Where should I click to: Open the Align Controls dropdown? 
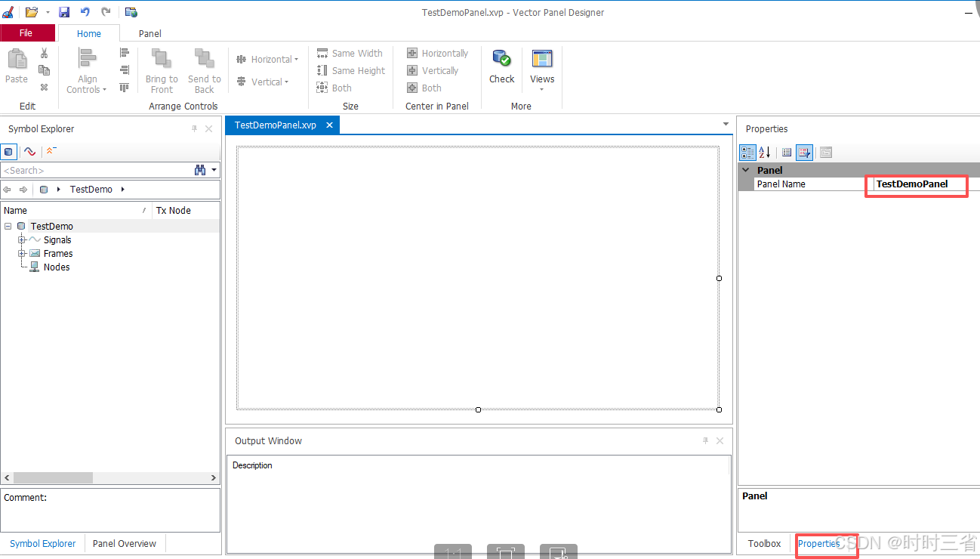point(87,71)
